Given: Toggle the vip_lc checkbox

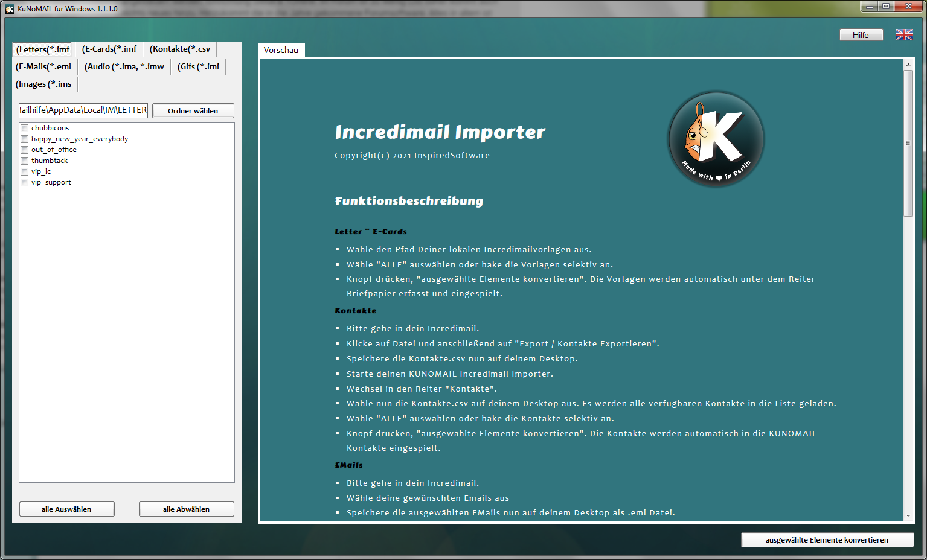Looking at the screenshot, I should coord(25,171).
